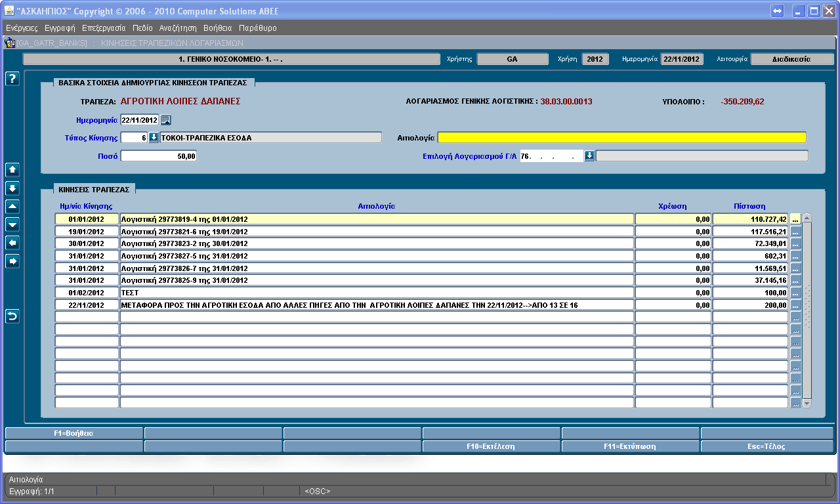Select the Πίστωση cell 72.349,01
The height and width of the screenshot is (504, 840).
(x=750, y=243)
